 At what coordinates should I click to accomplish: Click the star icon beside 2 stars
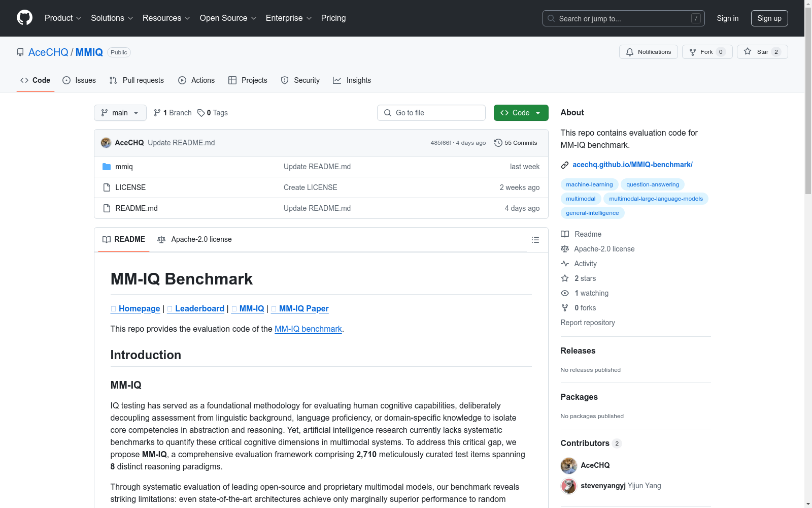coord(565,278)
